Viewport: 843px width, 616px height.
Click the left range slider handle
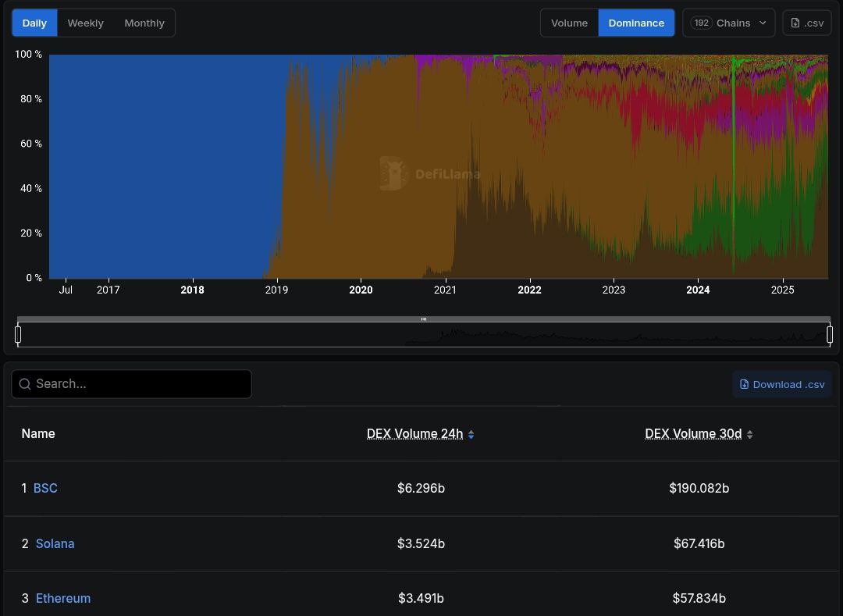18,334
